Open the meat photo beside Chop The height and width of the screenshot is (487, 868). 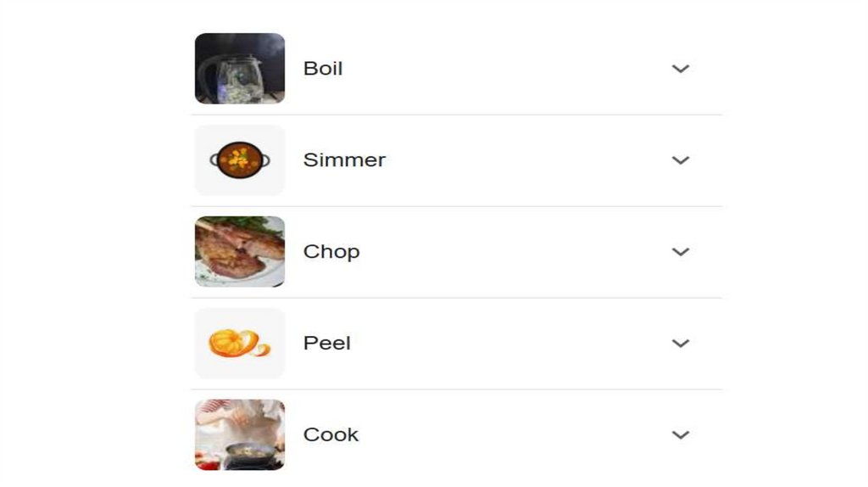(x=240, y=251)
